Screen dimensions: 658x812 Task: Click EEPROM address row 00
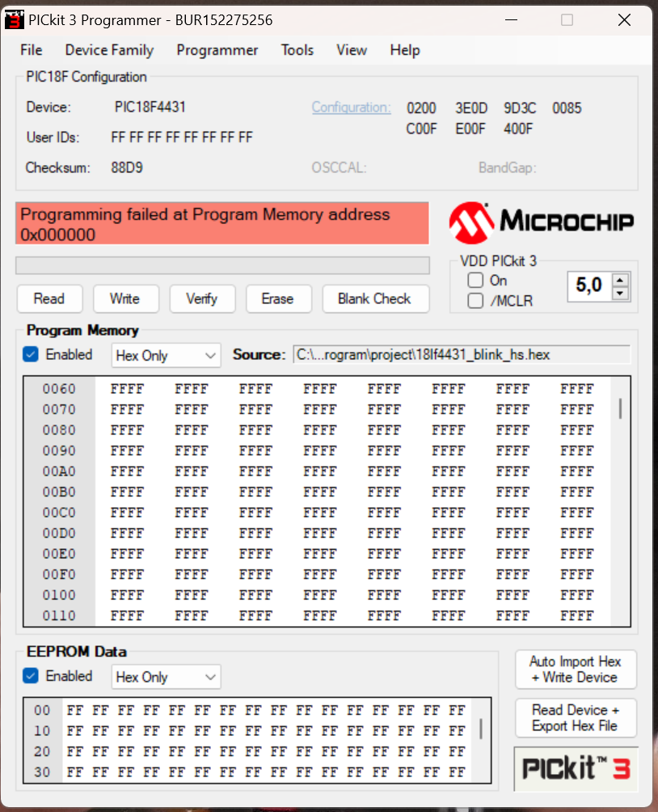point(43,710)
